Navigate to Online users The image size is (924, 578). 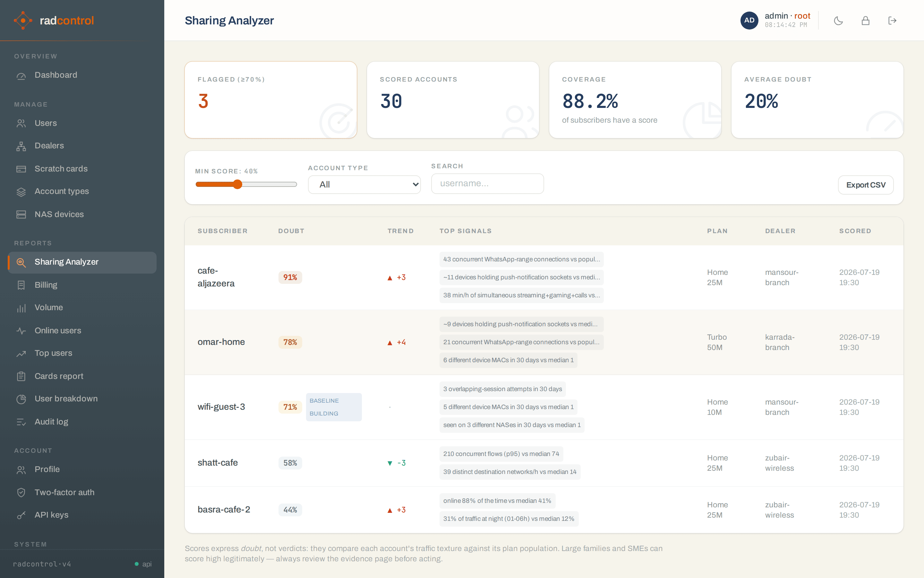(82, 331)
